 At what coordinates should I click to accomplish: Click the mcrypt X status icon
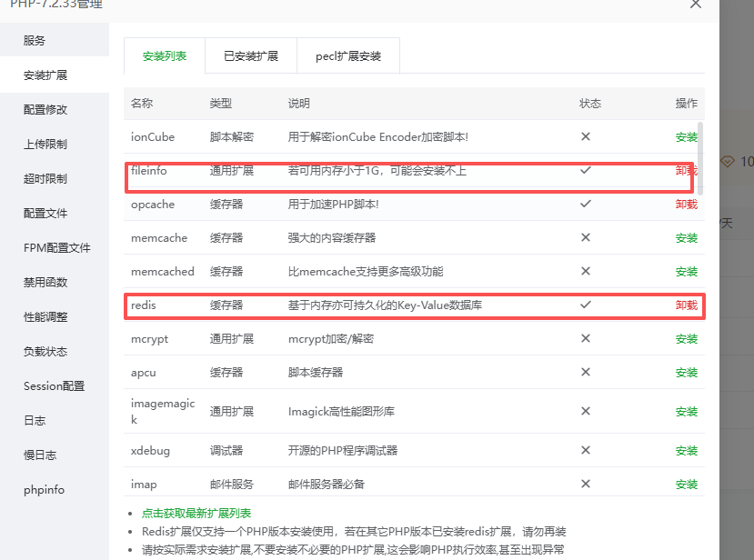585,338
